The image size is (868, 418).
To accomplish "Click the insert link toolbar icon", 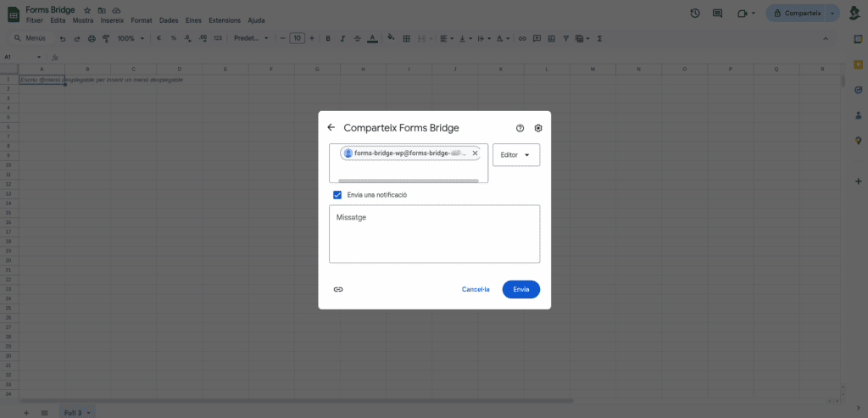I will 522,39.
